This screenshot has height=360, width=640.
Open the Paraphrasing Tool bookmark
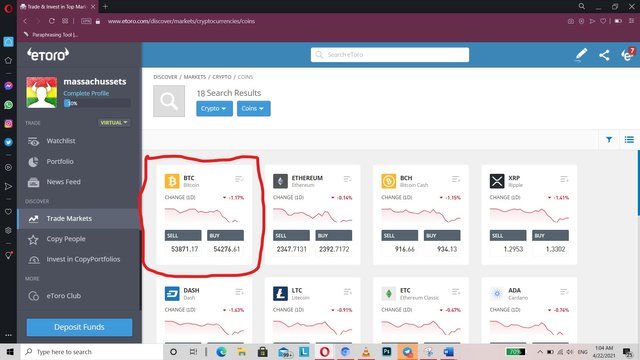51,35
